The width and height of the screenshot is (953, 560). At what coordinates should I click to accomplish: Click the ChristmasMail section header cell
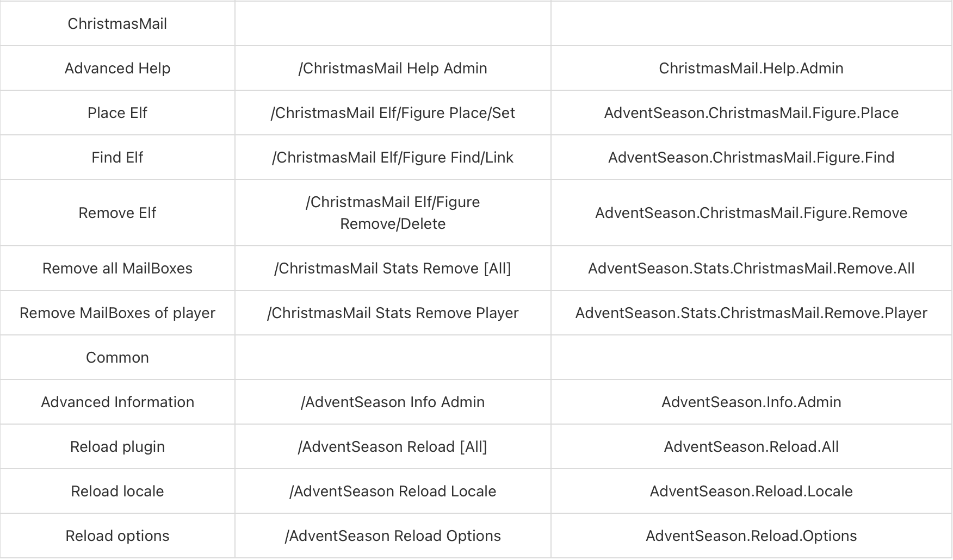(x=117, y=24)
